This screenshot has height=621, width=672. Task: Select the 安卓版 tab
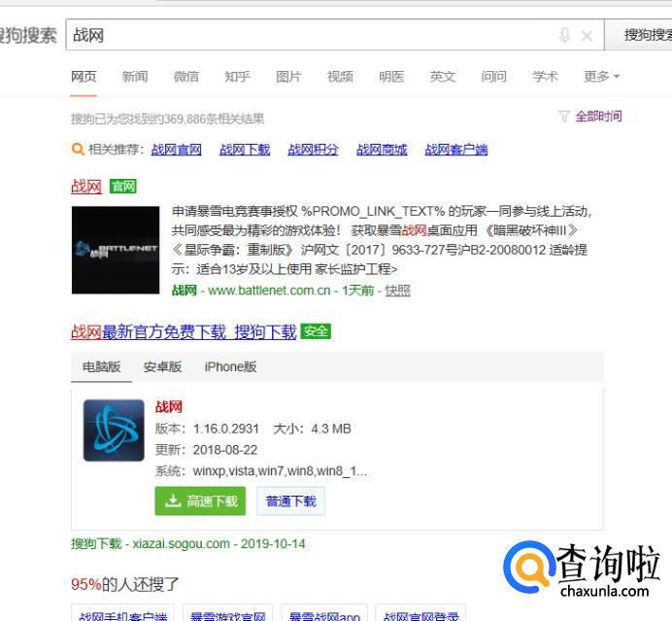tap(162, 366)
